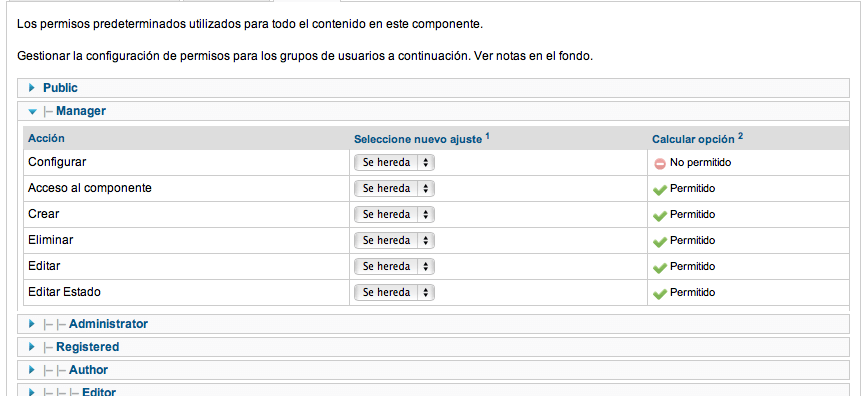Viewport: 868px width, 396px height.
Task: Click green Permitido checkmark in the Editar row
Action: pyautogui.click(x=659, y=268)
